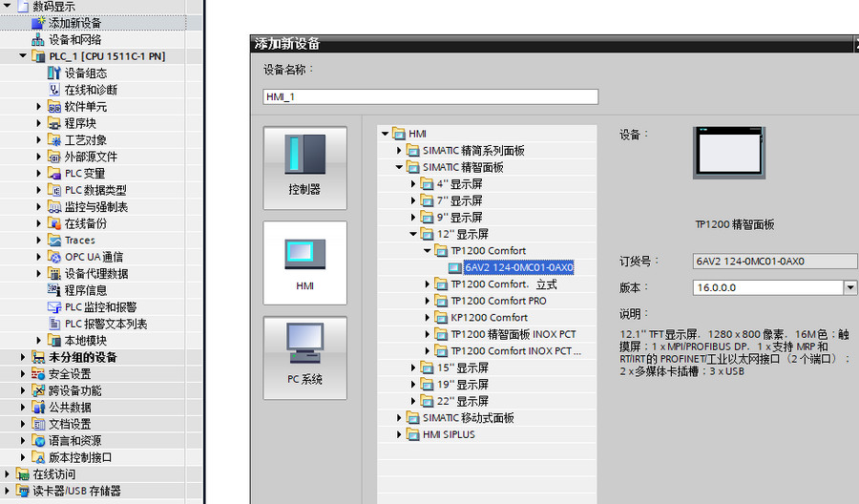Expand the 在线访问 online access node

pyautogui.click(x=7, y=473)
